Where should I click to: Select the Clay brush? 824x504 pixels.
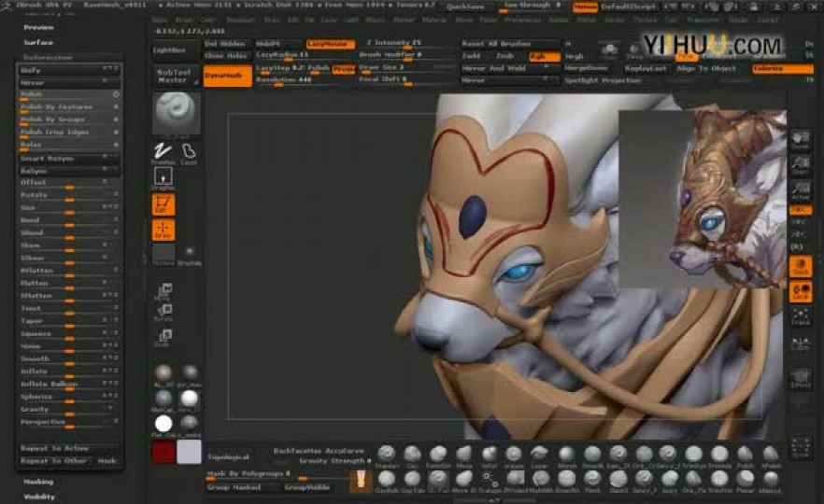tap(413, 455)
